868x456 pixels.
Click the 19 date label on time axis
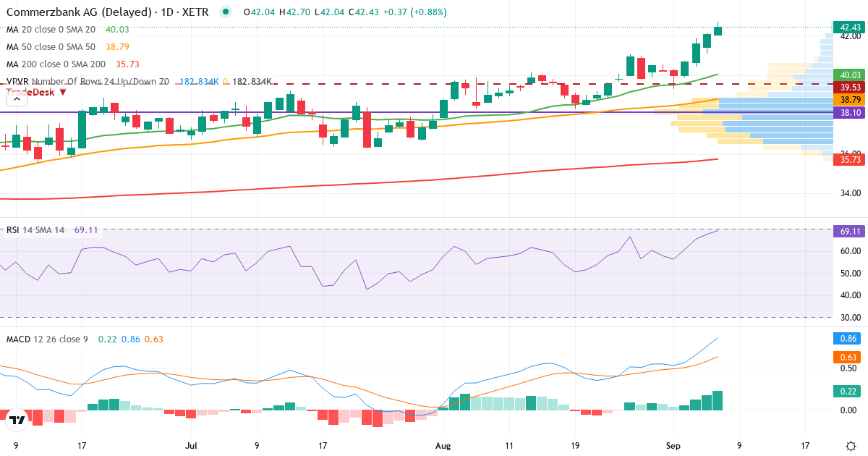pyautogui.click(x=575, y=445)
